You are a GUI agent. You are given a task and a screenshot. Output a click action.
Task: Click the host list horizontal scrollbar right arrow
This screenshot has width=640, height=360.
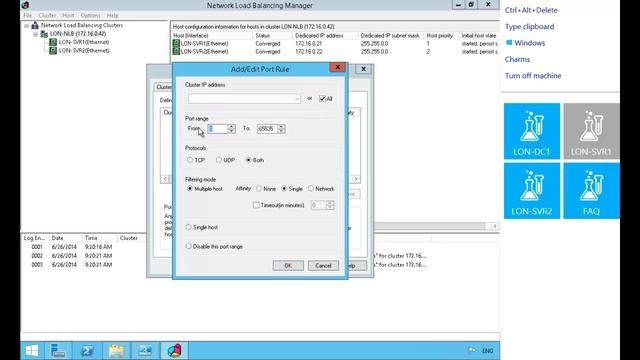click(x=495, y=226)
